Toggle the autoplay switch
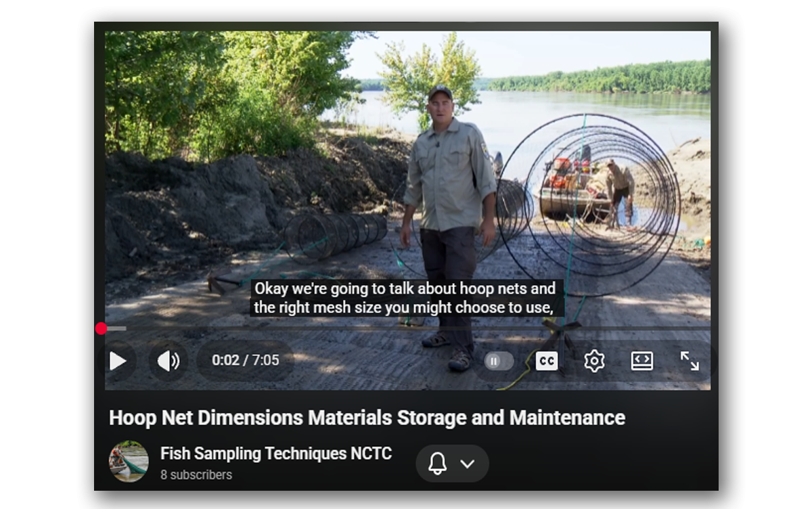The height and width of the screenshot is (509, 812). pyautogui.click(x=499, y=361)
